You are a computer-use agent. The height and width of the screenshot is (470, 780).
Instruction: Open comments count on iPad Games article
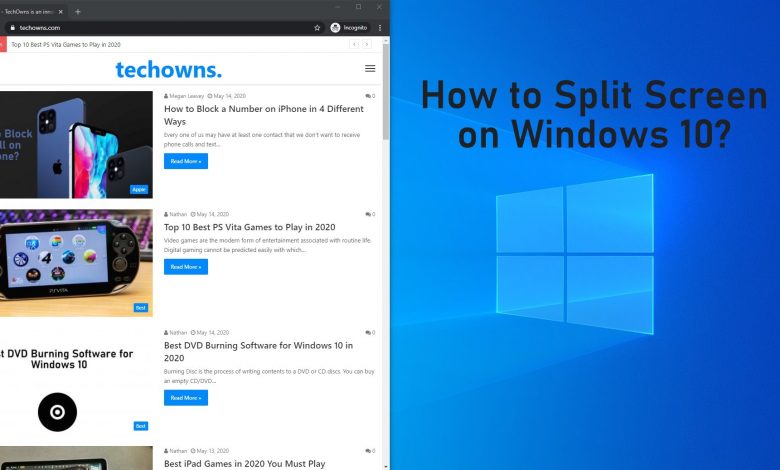[x=370, y=451]
